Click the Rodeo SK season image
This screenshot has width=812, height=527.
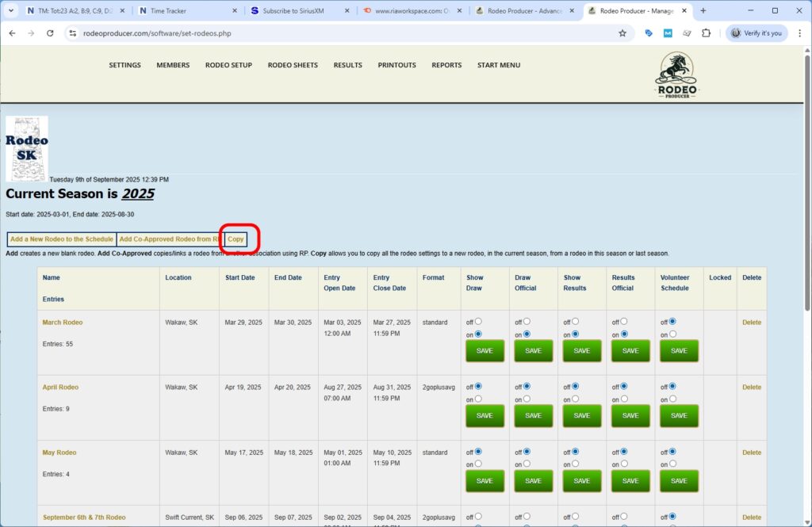(x=26, y=147)
